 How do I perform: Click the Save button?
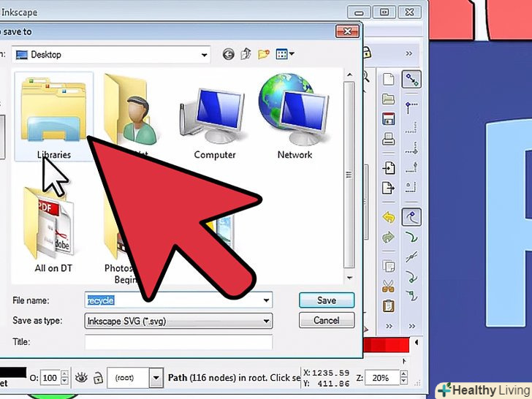tap(327, 300)
